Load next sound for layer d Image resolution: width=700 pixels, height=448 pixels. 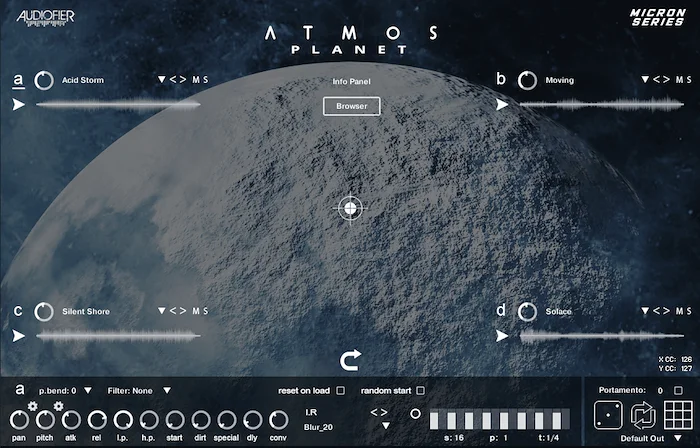click(x=667, y=311)
